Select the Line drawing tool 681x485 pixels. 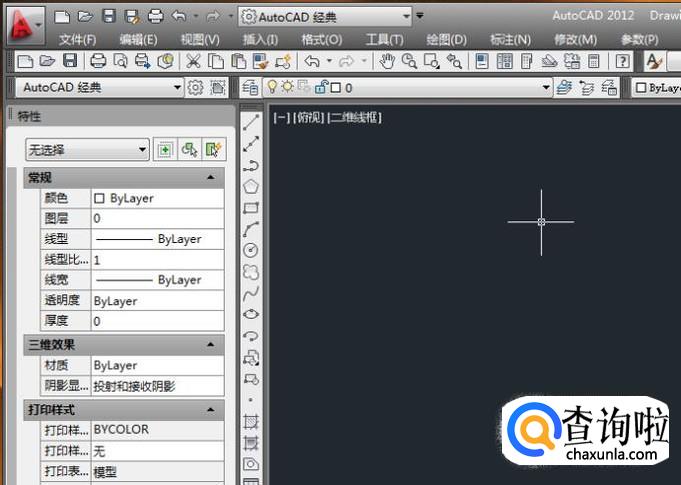(x=251, y=122)
